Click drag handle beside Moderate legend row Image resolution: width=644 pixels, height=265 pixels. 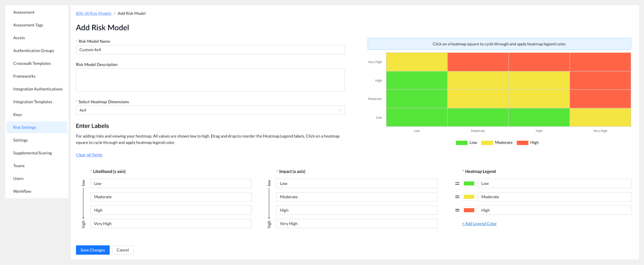tap(457, 197)
